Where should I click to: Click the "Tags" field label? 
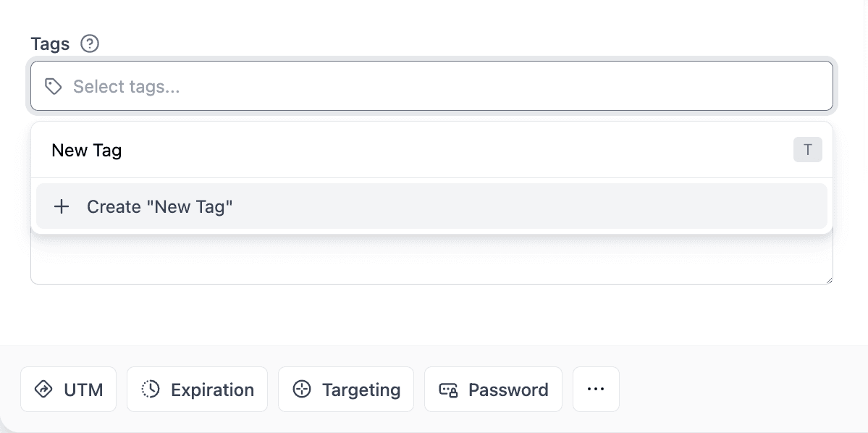coord(50,44)
